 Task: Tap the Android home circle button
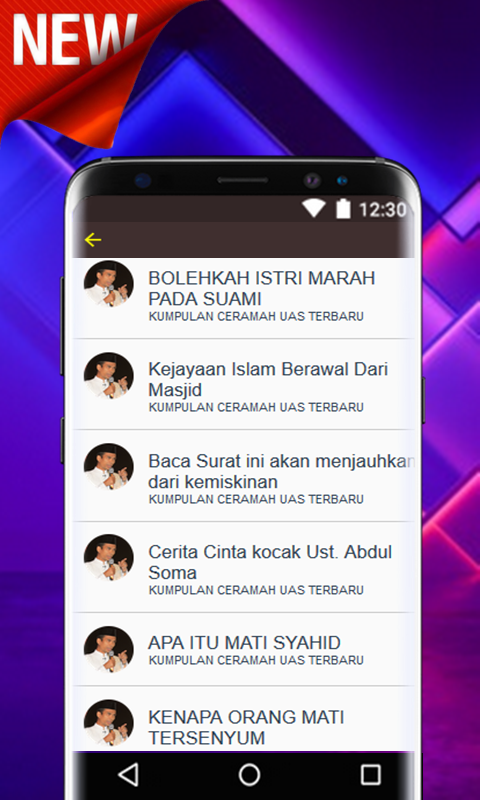249,775
